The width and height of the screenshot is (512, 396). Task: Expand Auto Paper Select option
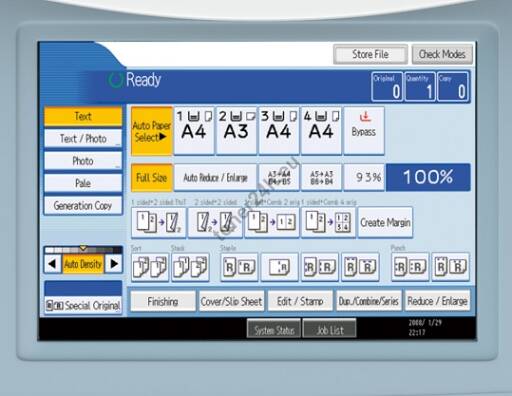pos(152,131)
